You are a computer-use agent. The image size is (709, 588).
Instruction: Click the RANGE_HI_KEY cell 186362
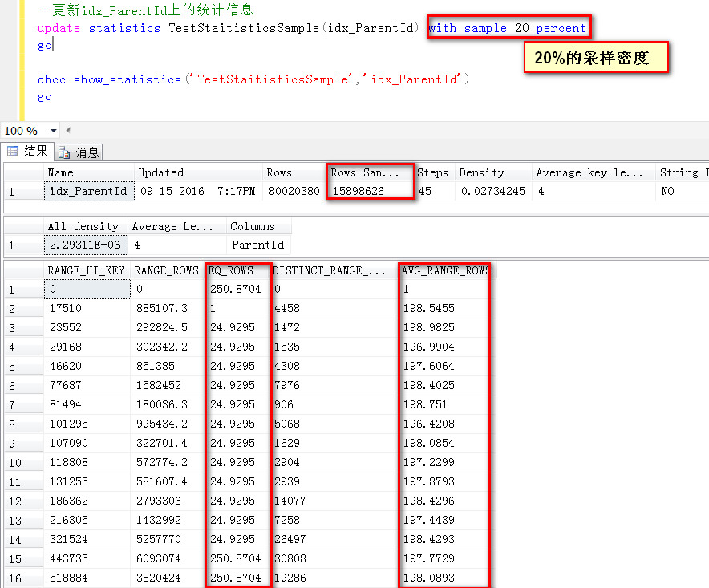point(87,501)
